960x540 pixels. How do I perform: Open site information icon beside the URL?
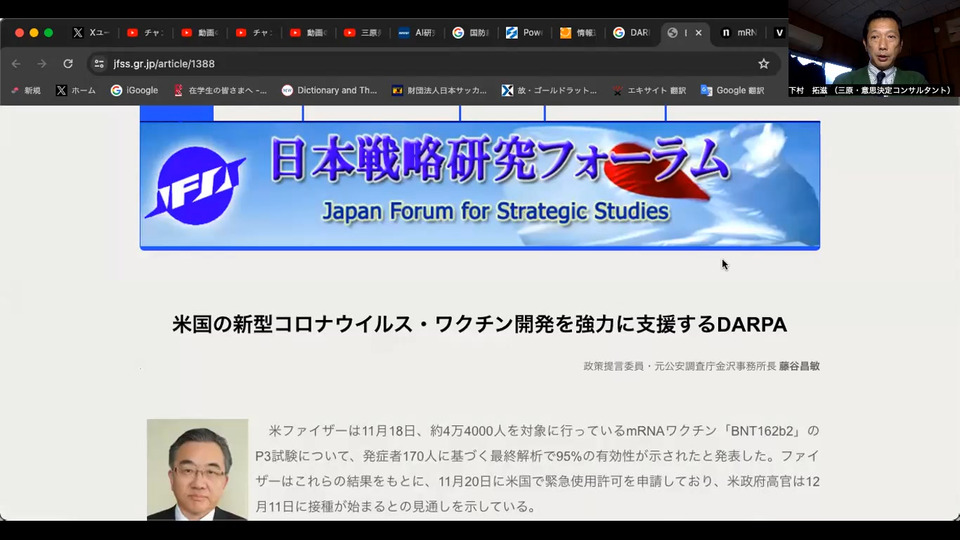[x=99, y=64]
